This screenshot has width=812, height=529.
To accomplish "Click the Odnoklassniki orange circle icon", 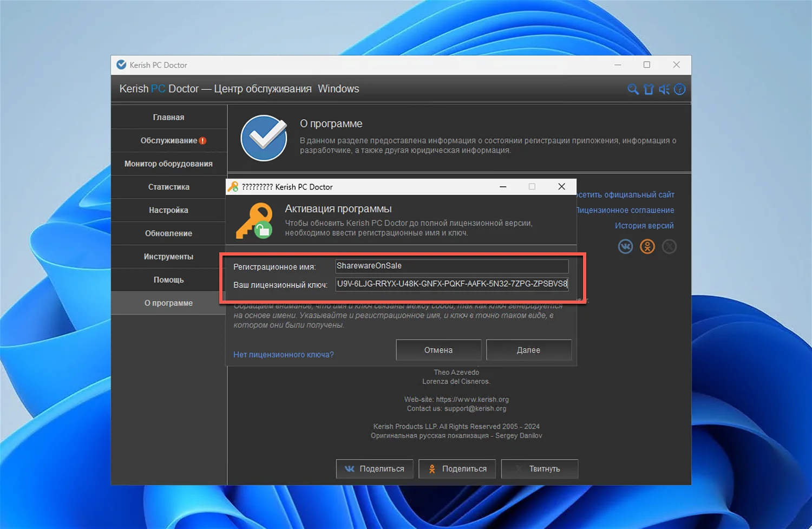I will [647, 247].
